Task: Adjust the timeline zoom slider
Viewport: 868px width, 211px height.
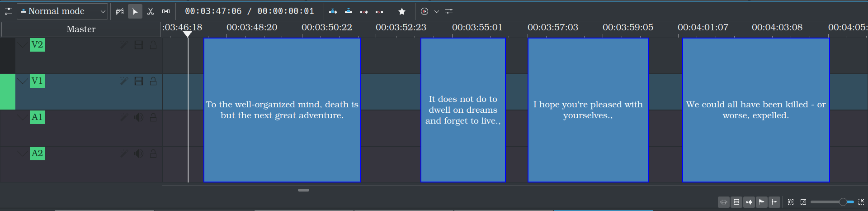Action: coord(832,202)
